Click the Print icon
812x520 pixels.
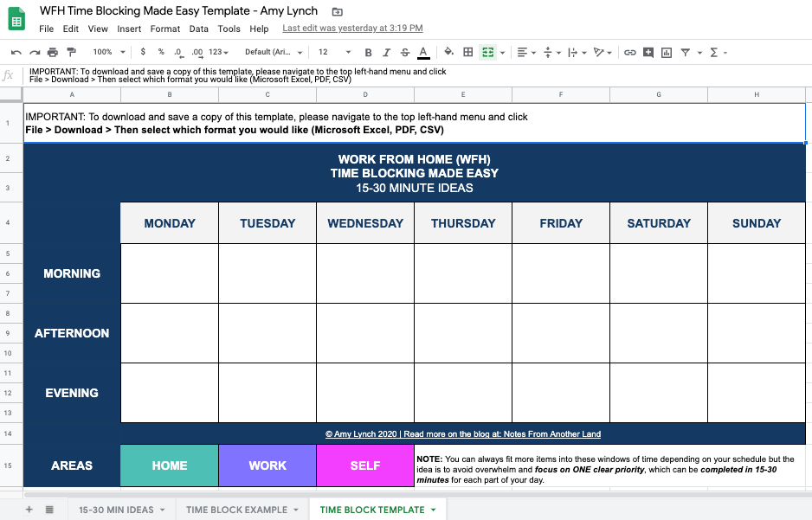click(x=53, y=53)
